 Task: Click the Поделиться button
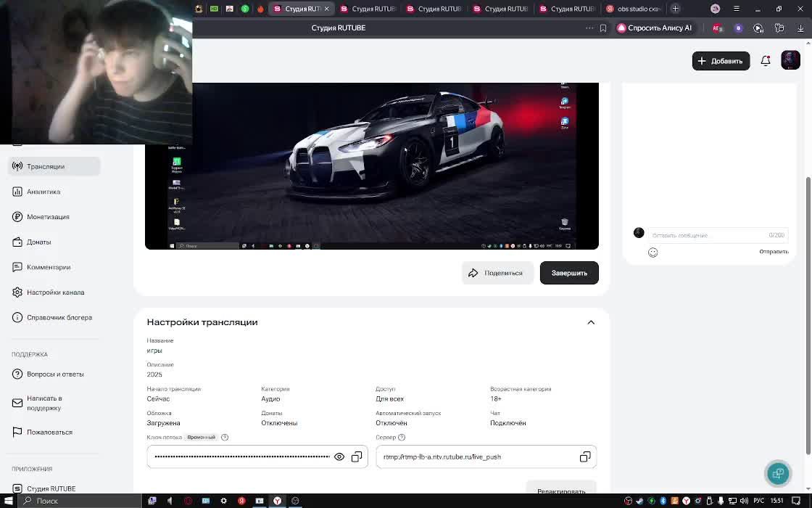497,273
